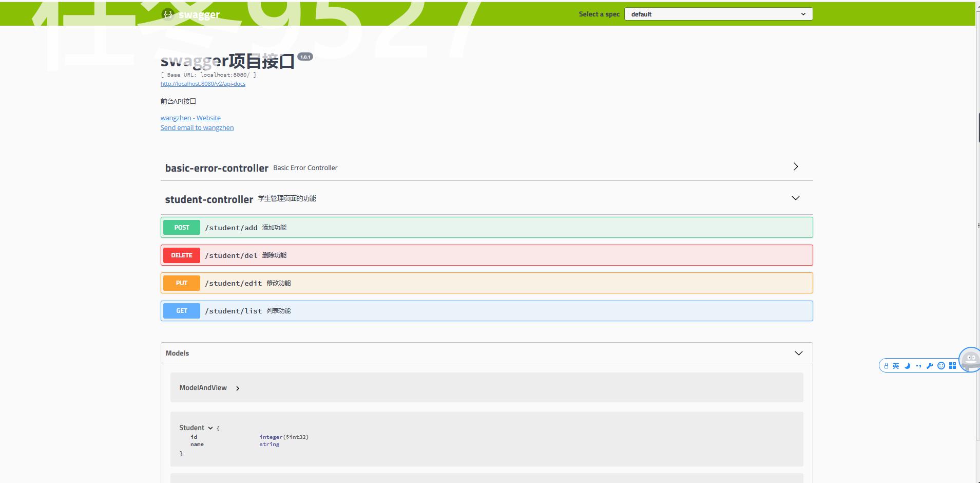Toggle the crescent moon icon on IME toolbar

pyautogui.click(x=907, y=366)
